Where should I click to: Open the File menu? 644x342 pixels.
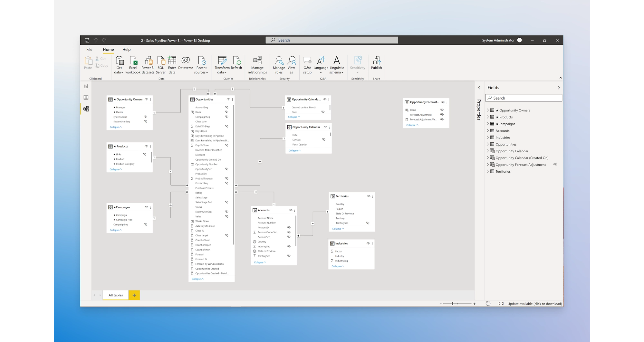click(x=89, y=50)
